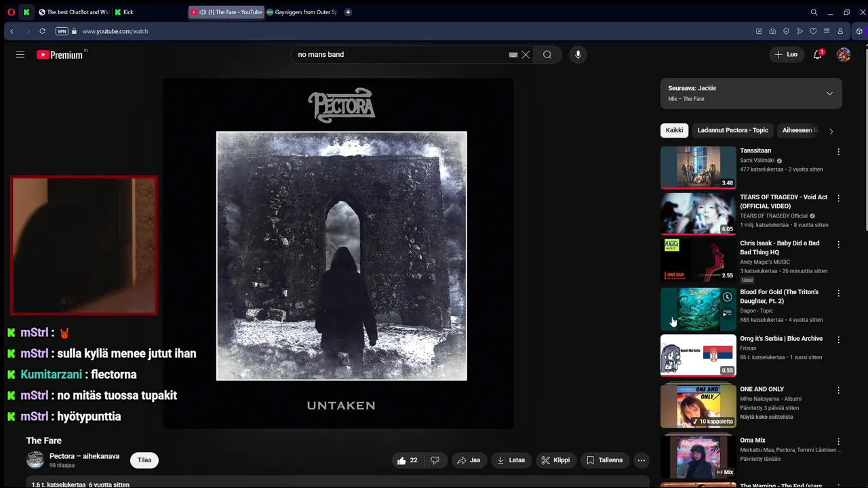The image size is (868, 488).
Task: Add Blood For Gold to queue
Action: (727, 313)
